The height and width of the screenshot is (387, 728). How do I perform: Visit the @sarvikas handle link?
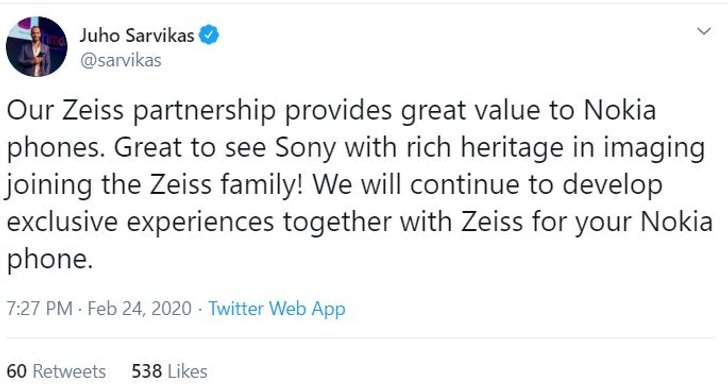point(121,60)
